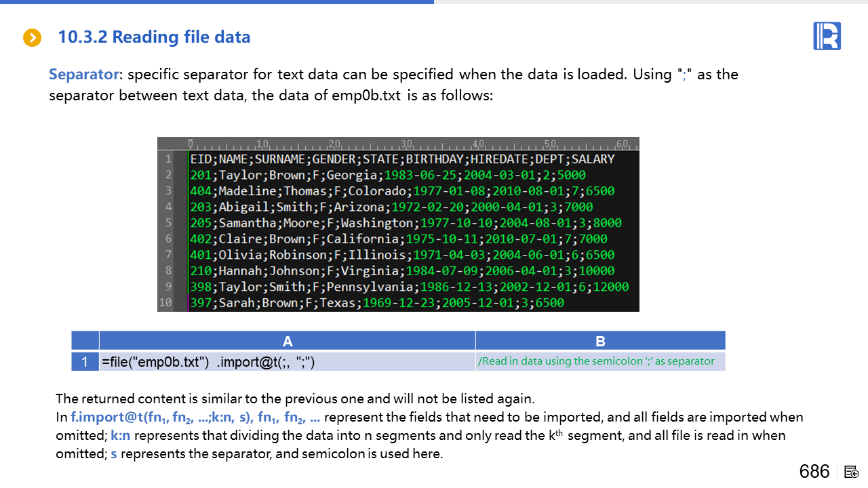The width and height of the screenshot is (868, 488).
Task: Select the "10.3.2 Reading file data" heading
Action: (154, 37)
